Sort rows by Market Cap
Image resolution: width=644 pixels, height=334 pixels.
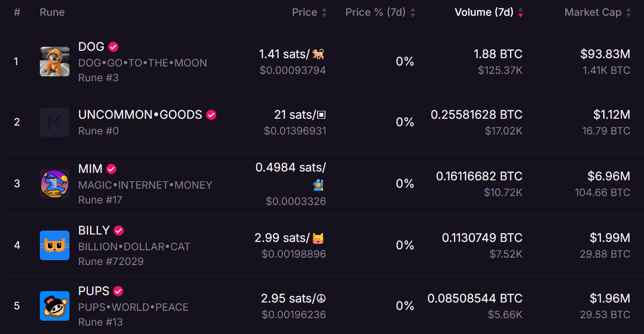tap(598, 12)
